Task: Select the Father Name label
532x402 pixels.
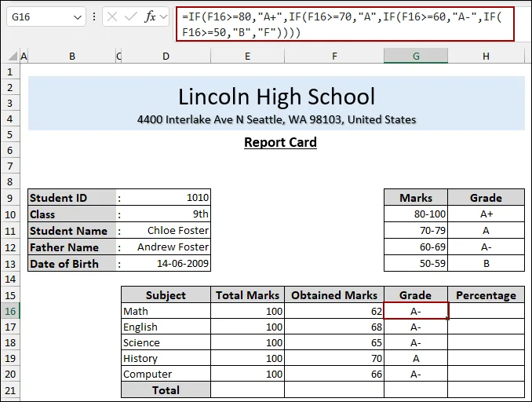Action: [x=72, y=247]
